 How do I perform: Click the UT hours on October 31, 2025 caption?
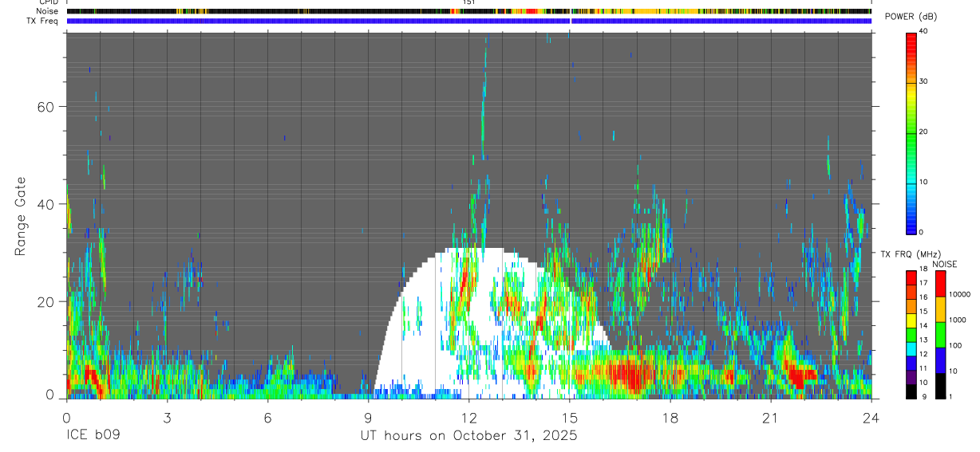468,436
